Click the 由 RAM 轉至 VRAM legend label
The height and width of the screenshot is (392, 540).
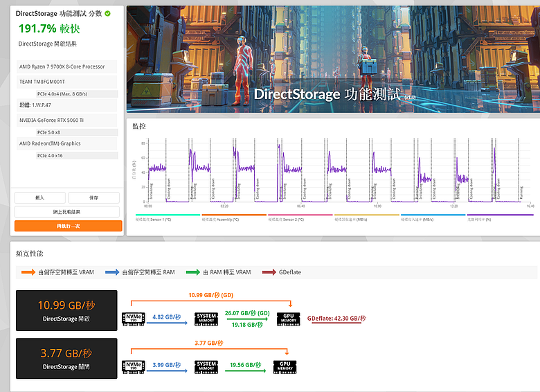pyautogui.click(x=227, y=272)
